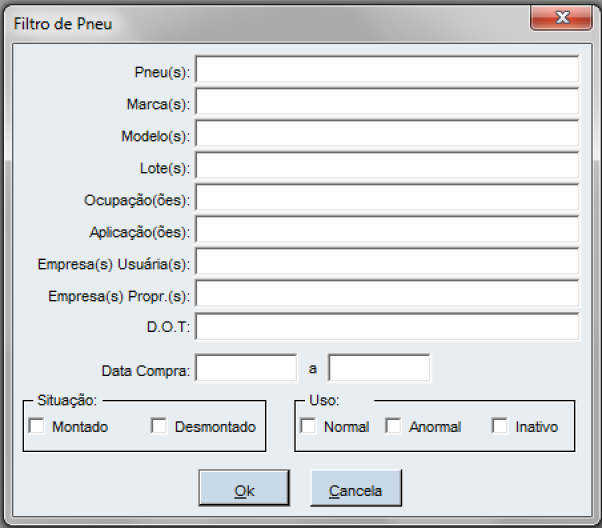
Task: Focus the Modelo(s) input box
Action: click(387, 134)
